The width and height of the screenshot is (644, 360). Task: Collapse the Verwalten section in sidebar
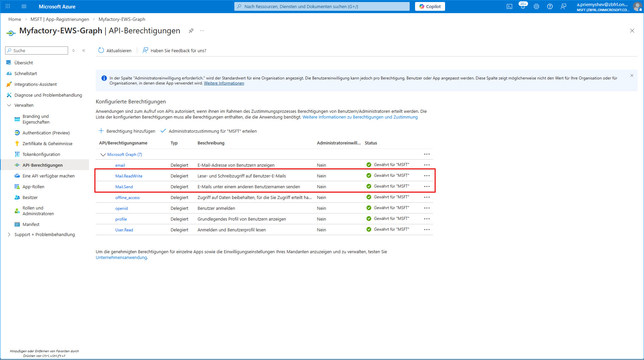pos(9,105)
